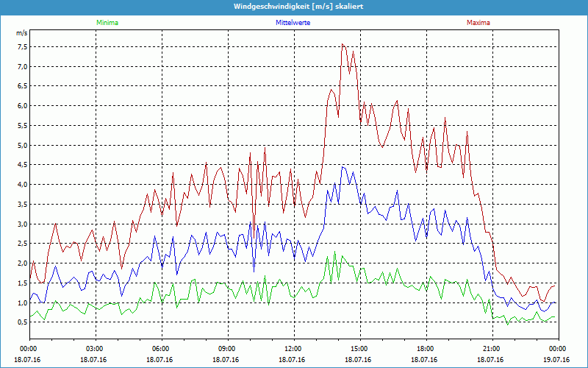588x368 pixels.
Task: Click the 5,0 y-axis value
Action: click(x=23, y=145)
